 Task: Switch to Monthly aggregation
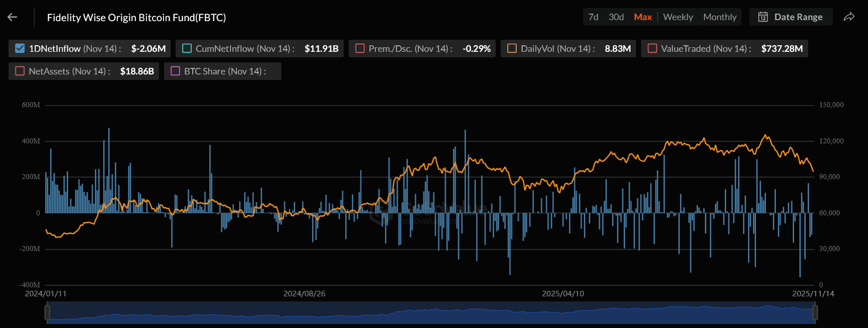point(720,17)
